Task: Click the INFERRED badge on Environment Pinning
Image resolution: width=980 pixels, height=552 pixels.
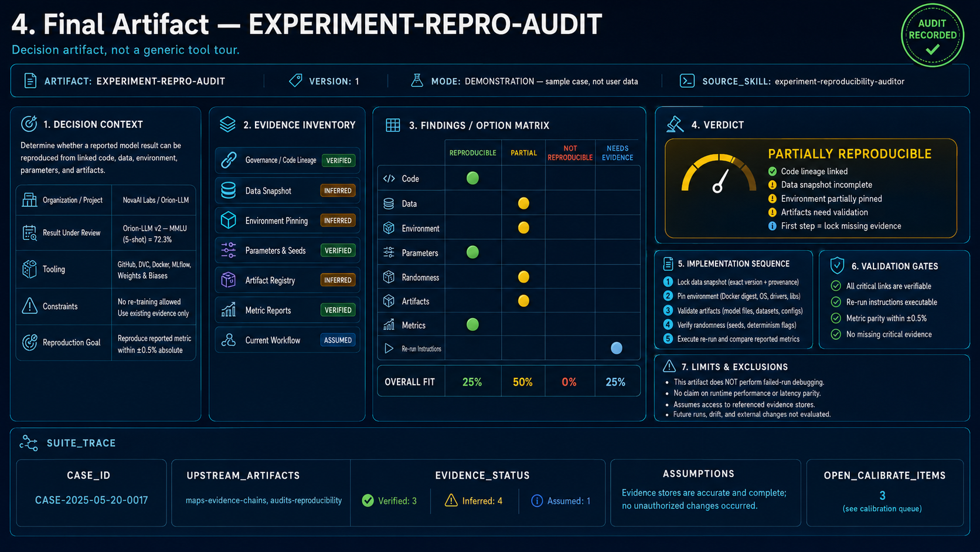Action: [338, 221]
